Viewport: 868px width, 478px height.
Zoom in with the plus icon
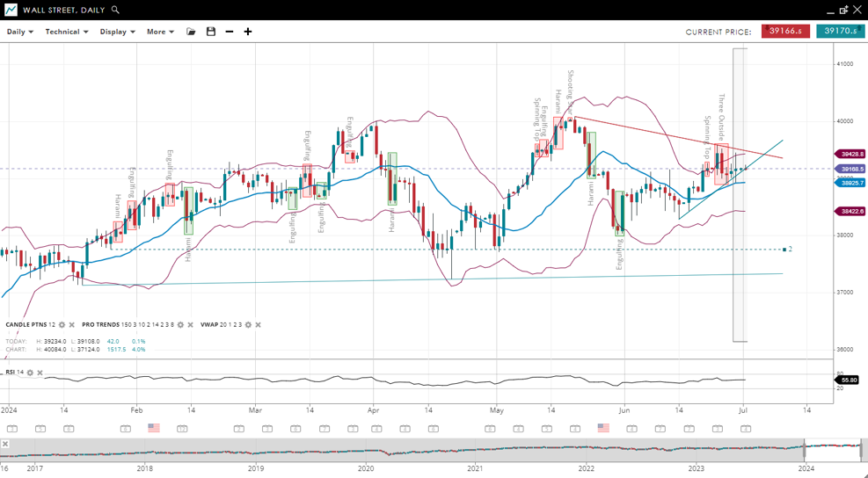(x=248, y=32)
